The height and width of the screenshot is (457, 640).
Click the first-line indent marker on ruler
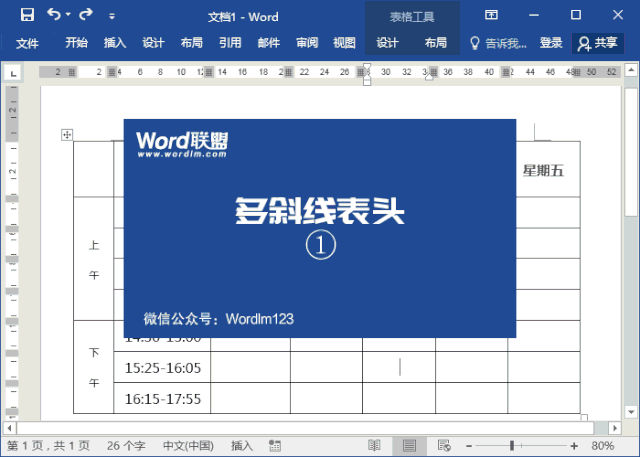click(x=367, y=68)
